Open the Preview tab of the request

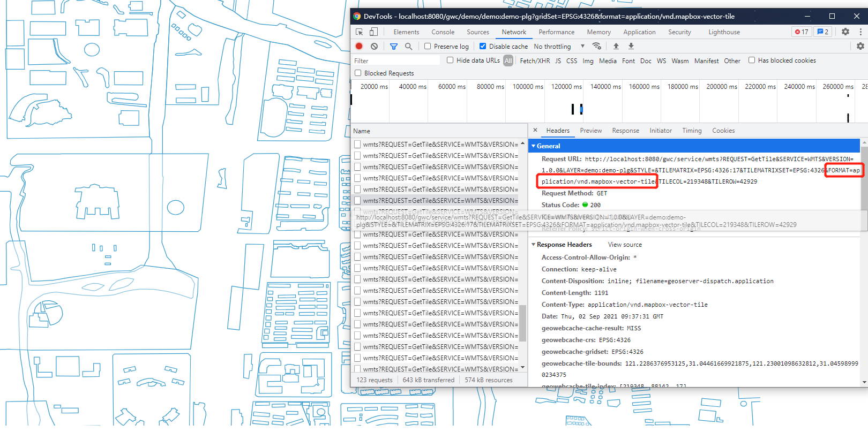(591, 131)
